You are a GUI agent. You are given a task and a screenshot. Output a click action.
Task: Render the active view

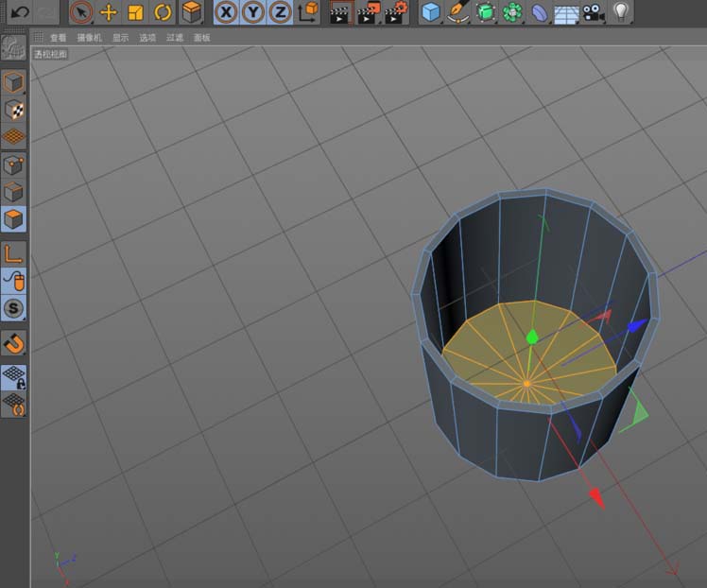[x=339, y=12]
